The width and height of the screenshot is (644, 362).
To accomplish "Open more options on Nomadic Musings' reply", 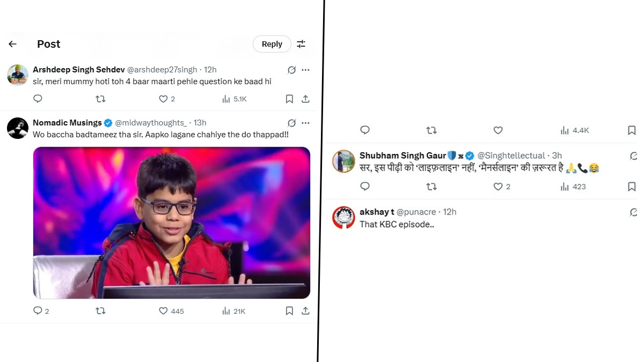I will pos(305,123).
